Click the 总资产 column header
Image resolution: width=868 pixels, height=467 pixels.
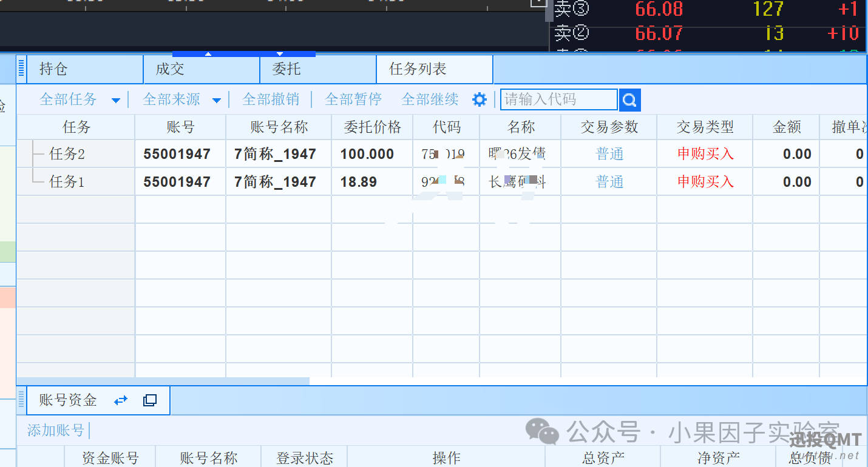pos(603,458)
